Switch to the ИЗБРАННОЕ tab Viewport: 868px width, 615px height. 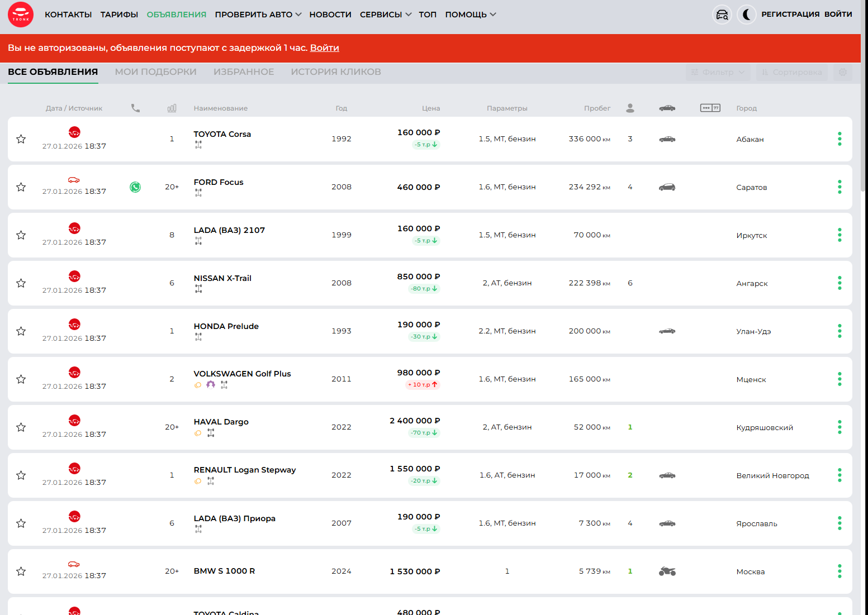pos(244,72)
